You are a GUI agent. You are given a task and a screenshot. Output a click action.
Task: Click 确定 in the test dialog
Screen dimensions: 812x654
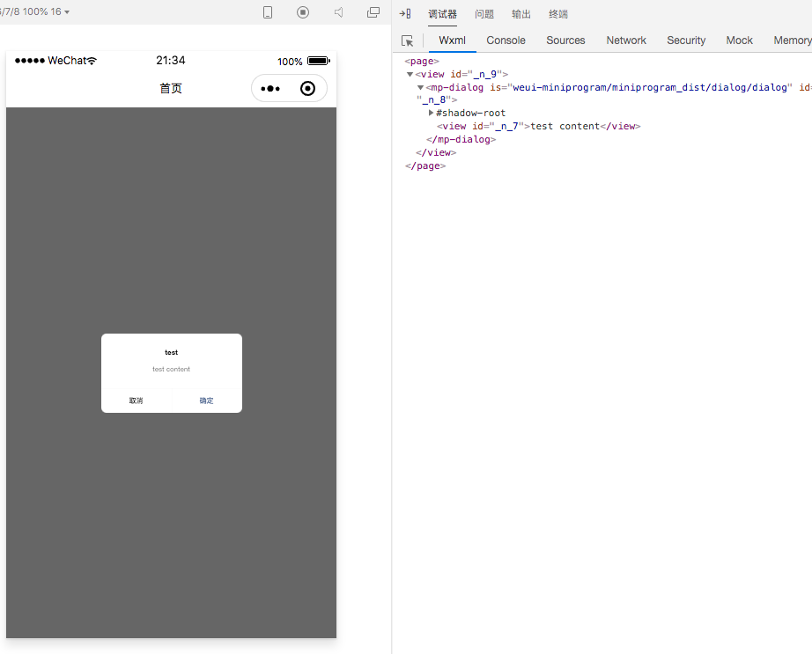pos(206,400)
